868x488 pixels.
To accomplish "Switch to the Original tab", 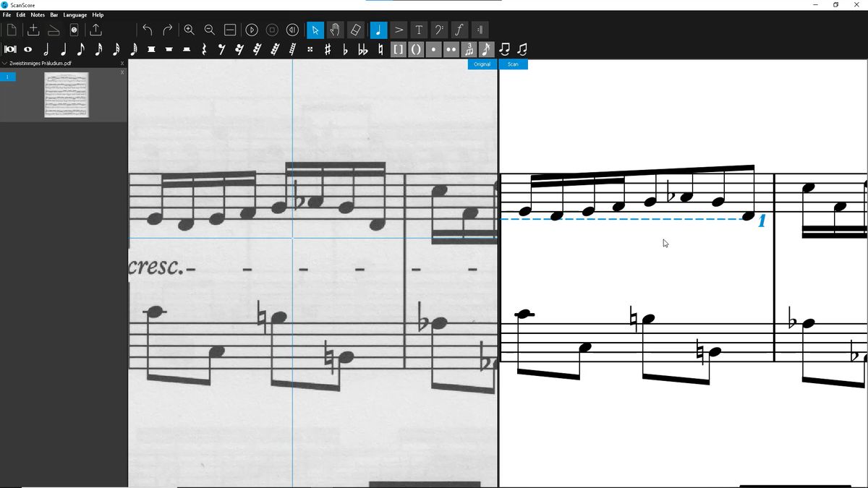I will [x=481, y=64].
